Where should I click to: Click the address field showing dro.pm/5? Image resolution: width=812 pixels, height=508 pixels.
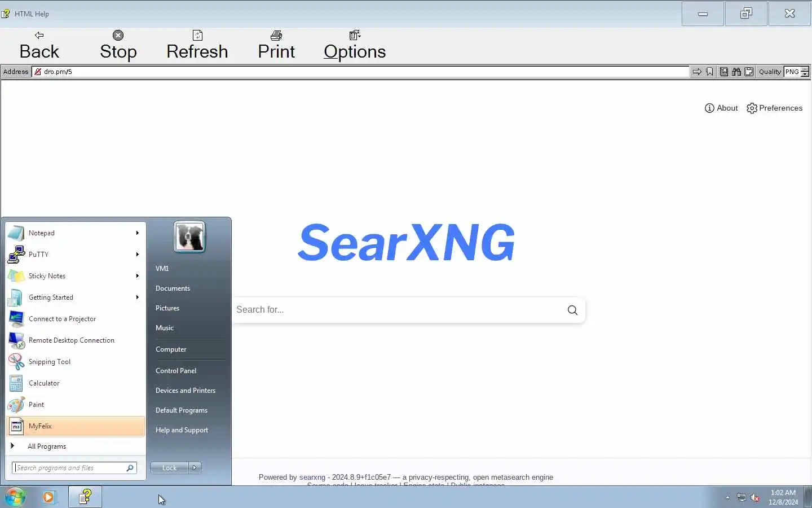[x=361, y=72]
